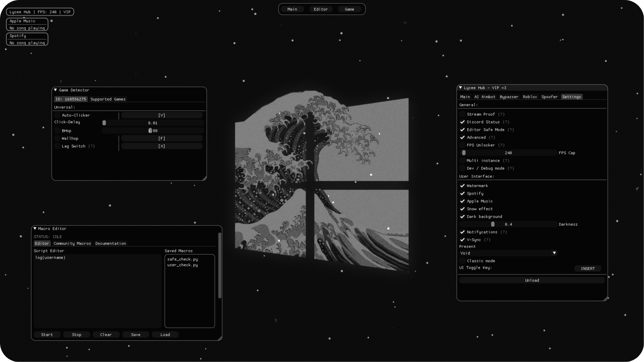Turn off the Dark background option
Screen dimensions: 644x362
pyautogui.click(x=462, y=217)
